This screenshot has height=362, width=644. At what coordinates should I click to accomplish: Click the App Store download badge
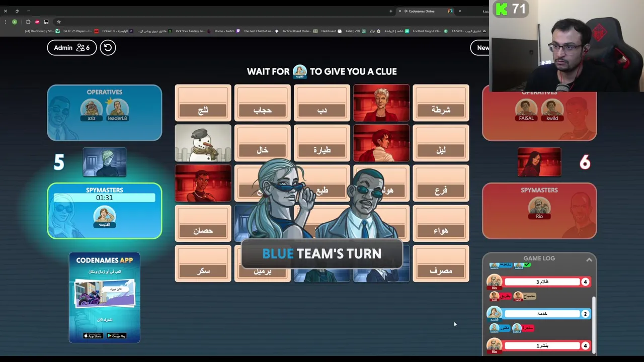point(93,336)
